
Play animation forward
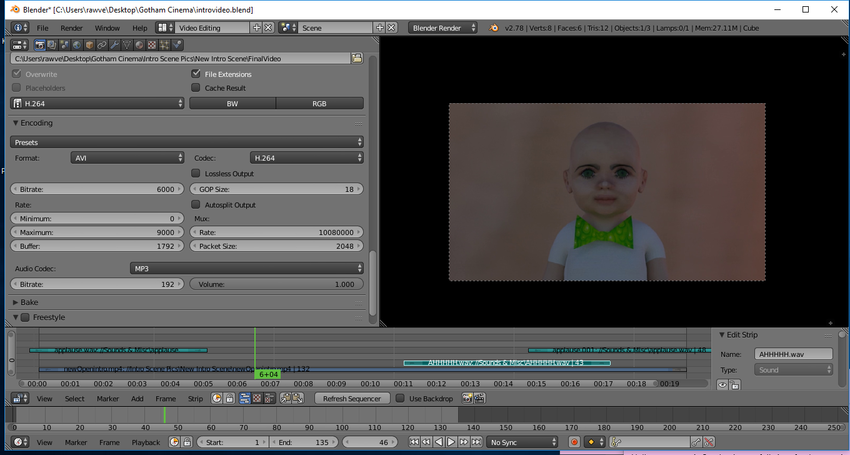[451, 442]
